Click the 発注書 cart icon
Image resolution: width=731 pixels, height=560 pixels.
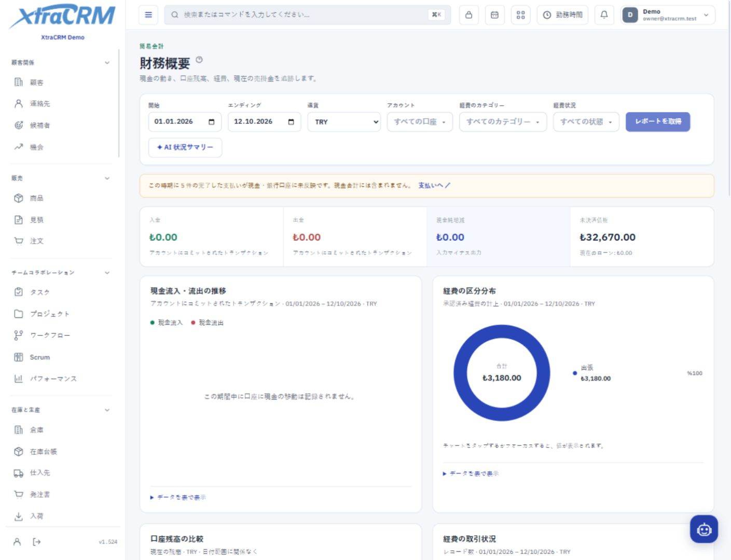(x=19, y=495)
